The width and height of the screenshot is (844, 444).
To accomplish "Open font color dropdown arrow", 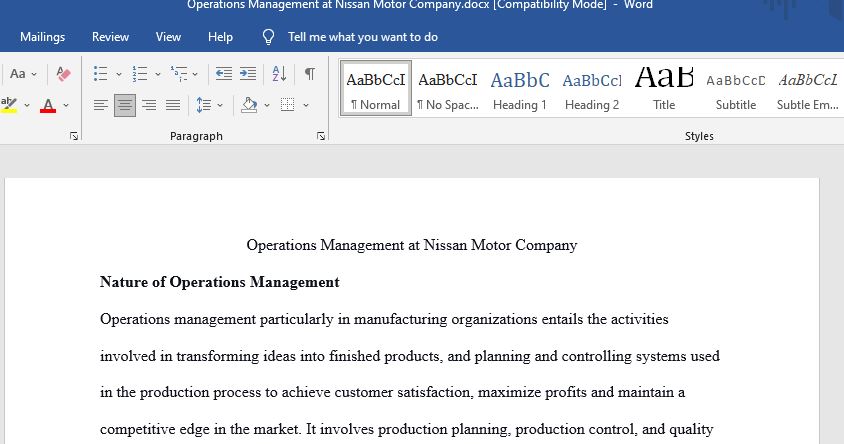I will click(66, 105).
